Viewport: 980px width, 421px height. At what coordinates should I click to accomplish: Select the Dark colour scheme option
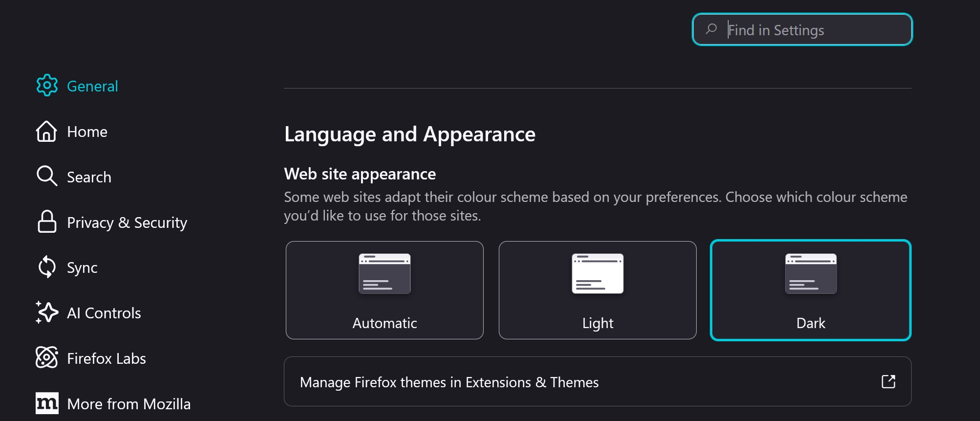[810, 290]
